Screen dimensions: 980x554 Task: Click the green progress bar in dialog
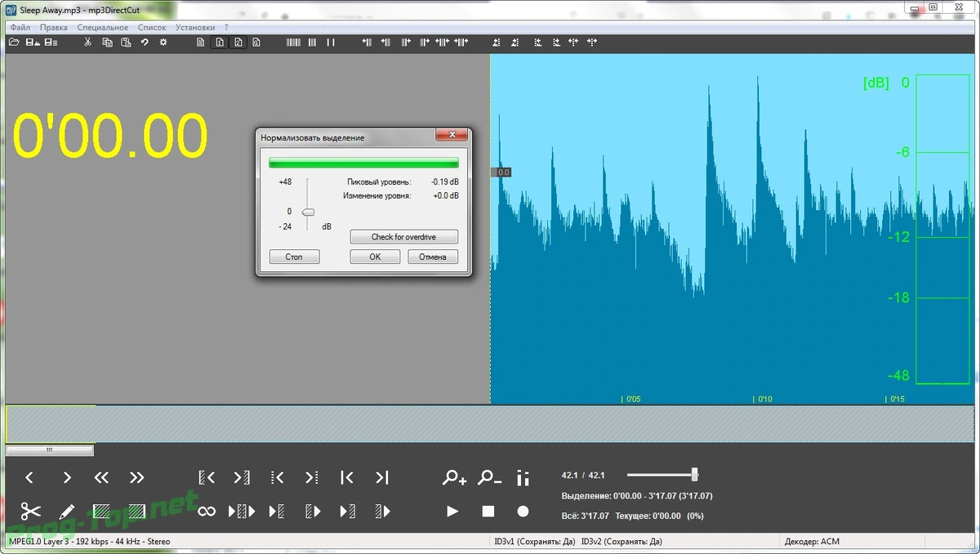pyautogui.click(x=363, y=163)
